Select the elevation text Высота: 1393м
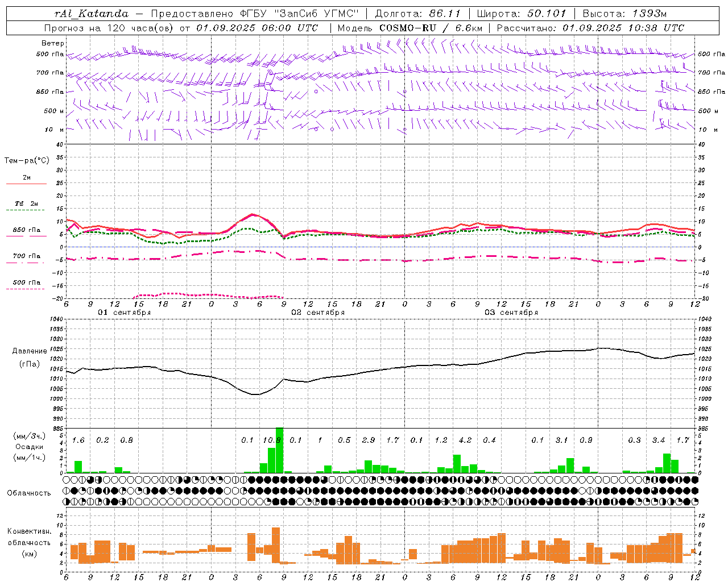Viewport: 728px width, 582px height. [x=626, y=14]
